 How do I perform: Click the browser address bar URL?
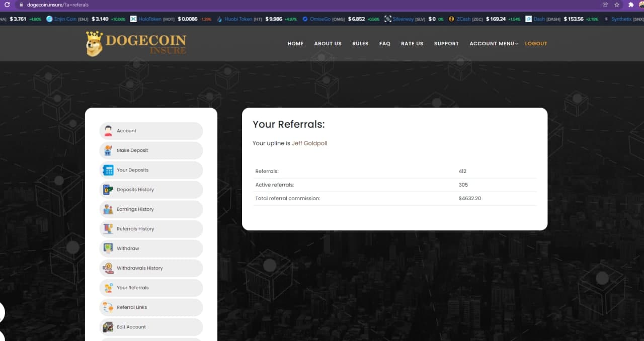click(x=58, y=5)
